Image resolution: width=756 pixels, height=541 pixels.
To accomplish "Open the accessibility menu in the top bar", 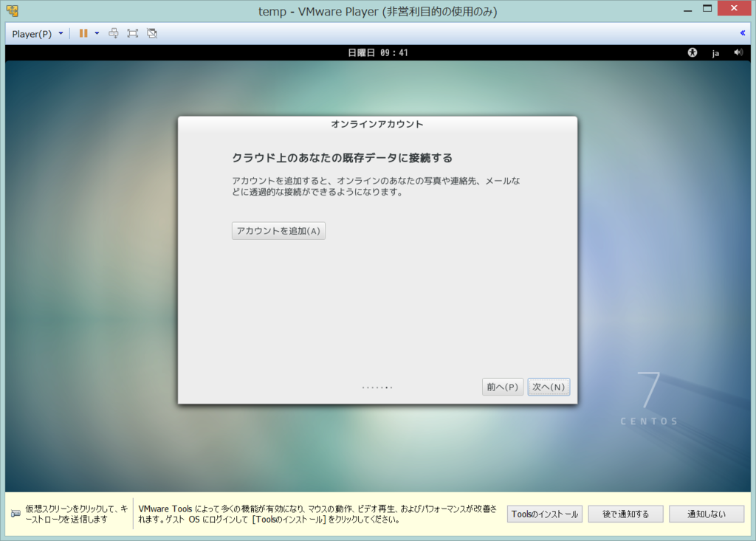I will point(692,52).
